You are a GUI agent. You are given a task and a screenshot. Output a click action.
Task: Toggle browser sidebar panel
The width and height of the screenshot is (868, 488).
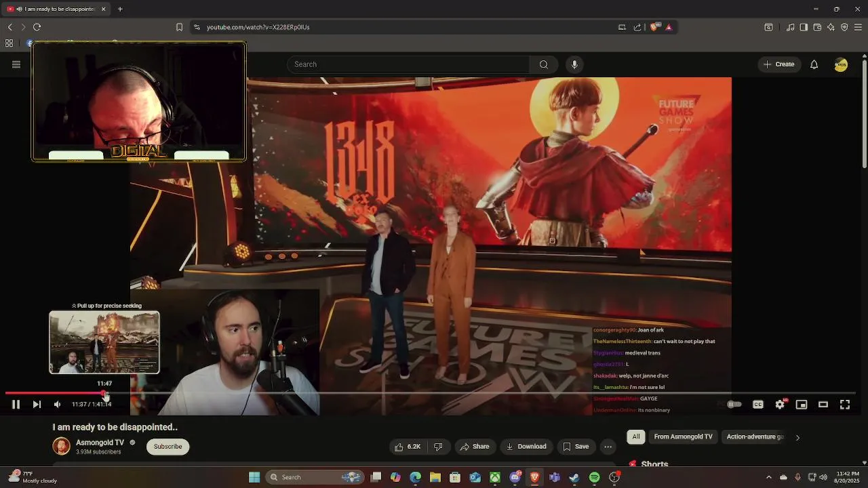[804, 27]
